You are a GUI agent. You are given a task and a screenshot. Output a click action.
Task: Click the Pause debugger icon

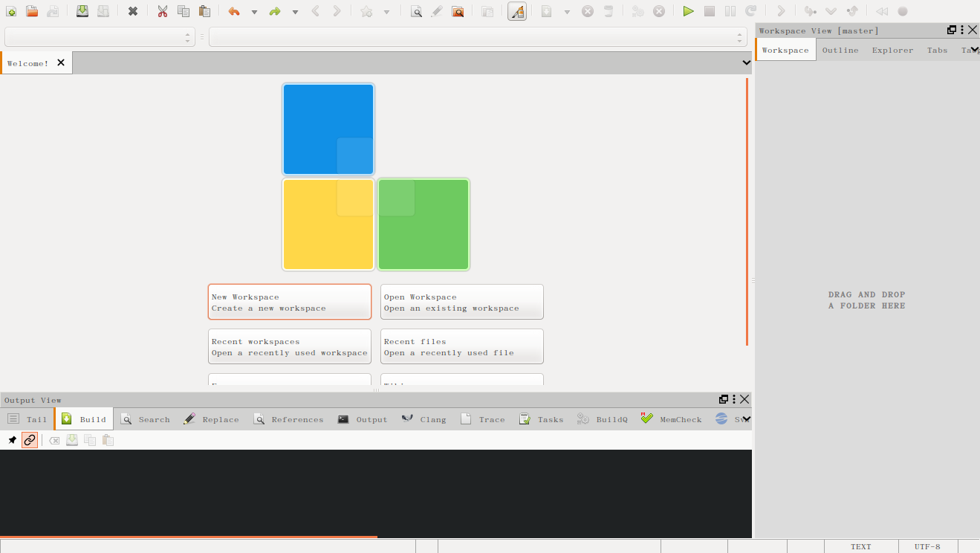730,11
